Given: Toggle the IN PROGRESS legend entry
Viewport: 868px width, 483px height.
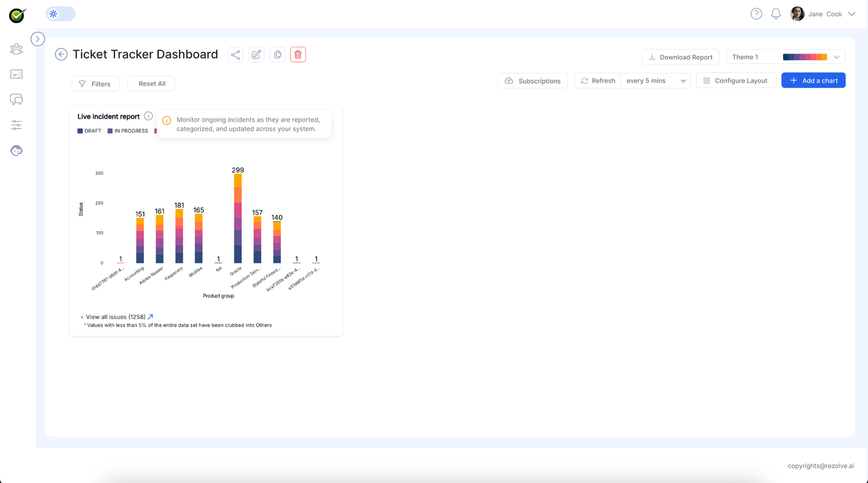Looking at the screenshot, I should (128, 131).
